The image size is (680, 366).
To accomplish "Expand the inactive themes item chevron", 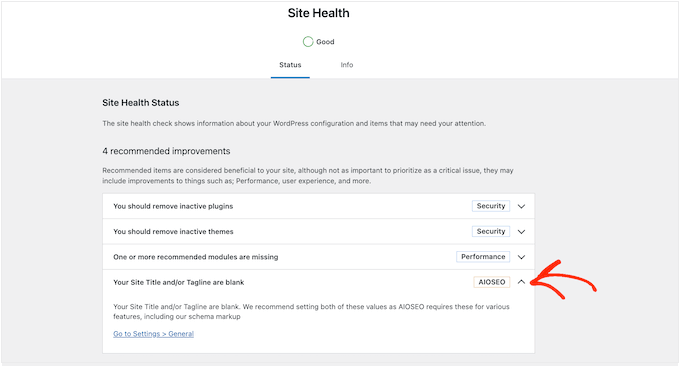I will click(521, 232).
